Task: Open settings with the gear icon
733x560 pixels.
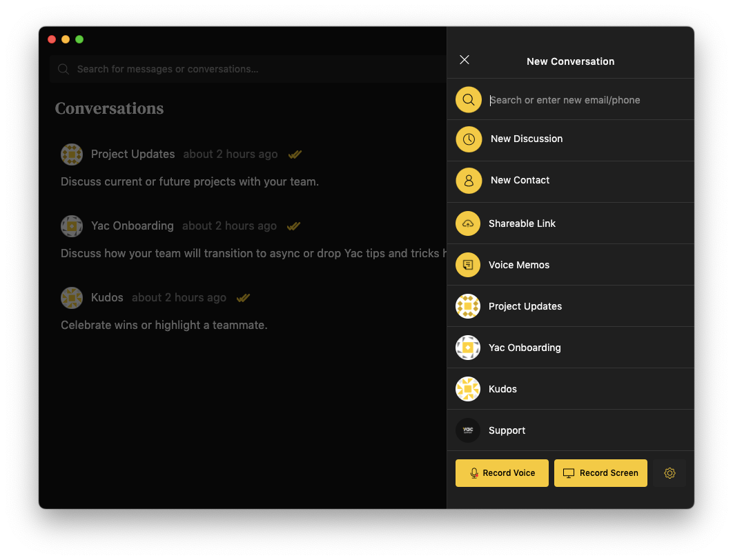Action: point(670,473)
